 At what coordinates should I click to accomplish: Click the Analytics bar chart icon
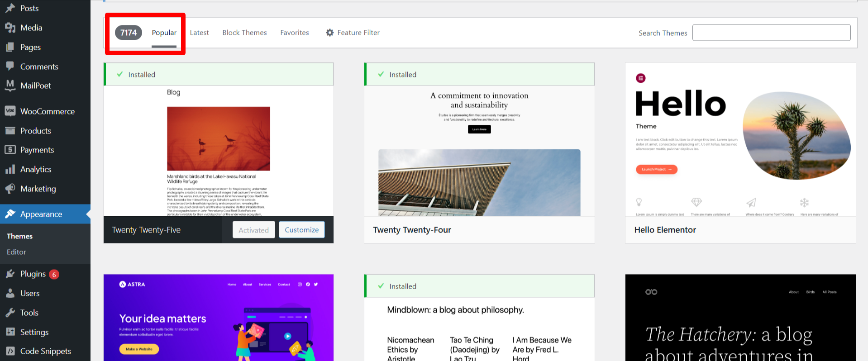click(10, 169)
